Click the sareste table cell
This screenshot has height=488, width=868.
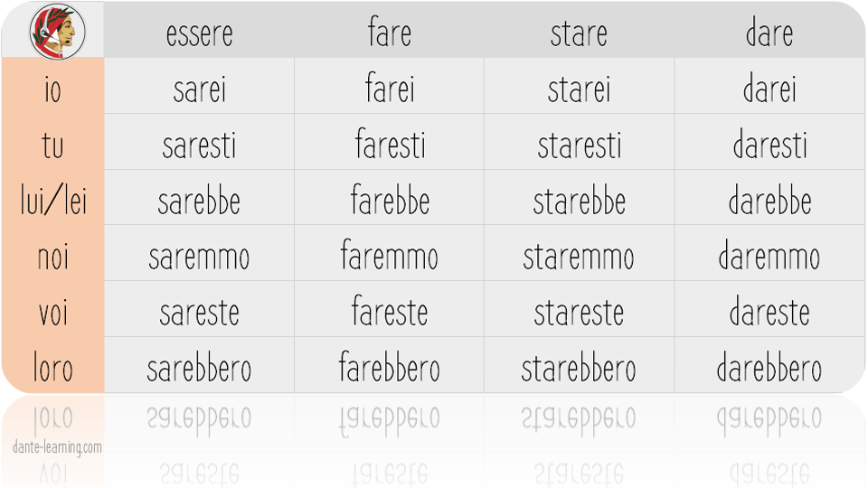pos(199,313)
